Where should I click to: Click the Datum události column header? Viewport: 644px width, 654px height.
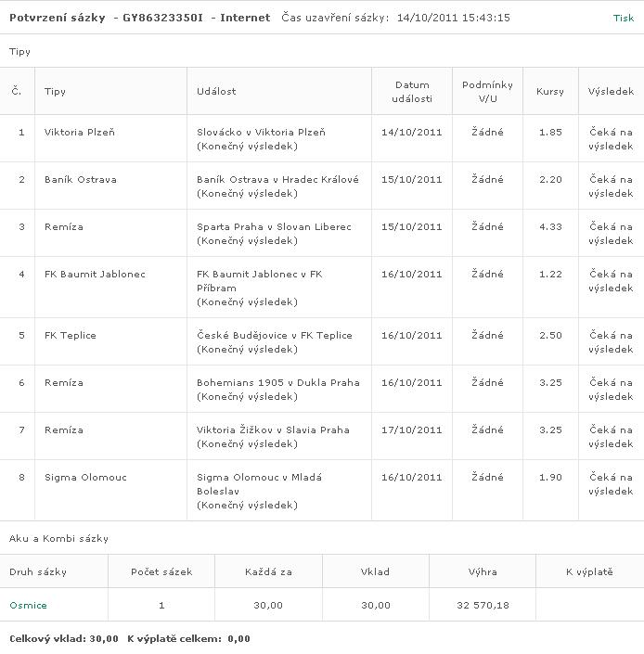coord(412,92)
